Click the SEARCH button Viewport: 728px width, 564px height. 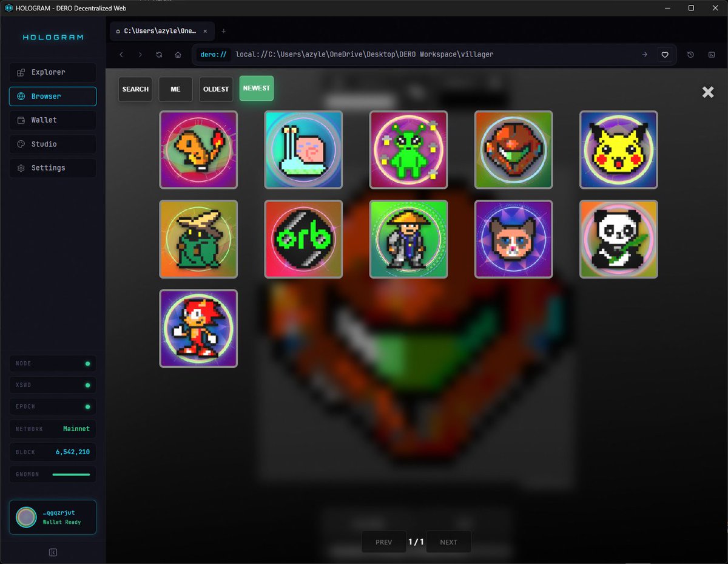click(x=135, y=89)
